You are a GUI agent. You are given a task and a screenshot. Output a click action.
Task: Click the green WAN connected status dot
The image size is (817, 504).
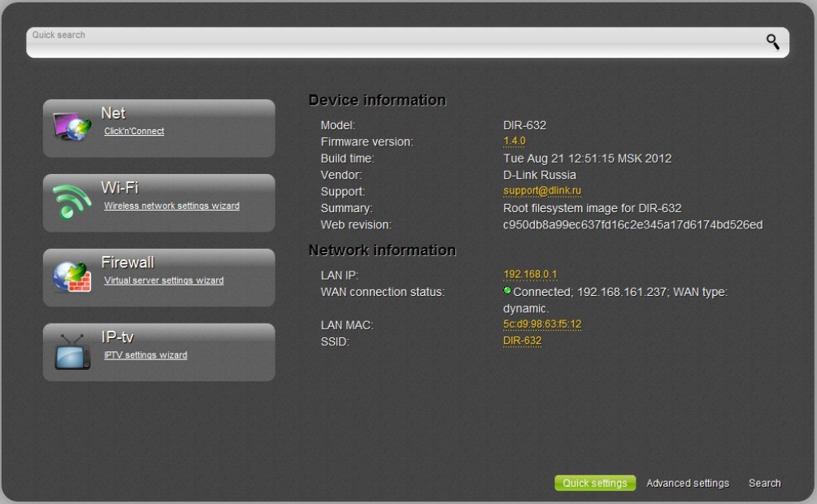[x=507, y=291]
